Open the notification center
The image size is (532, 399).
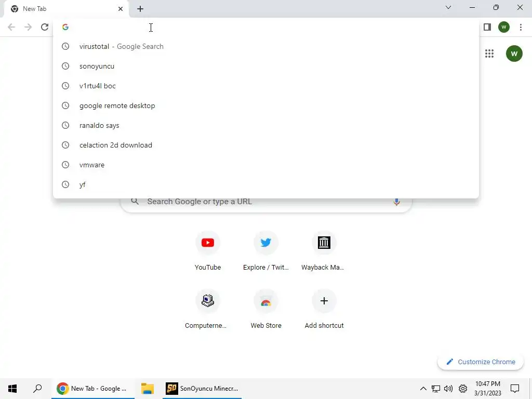pos(515,389)
